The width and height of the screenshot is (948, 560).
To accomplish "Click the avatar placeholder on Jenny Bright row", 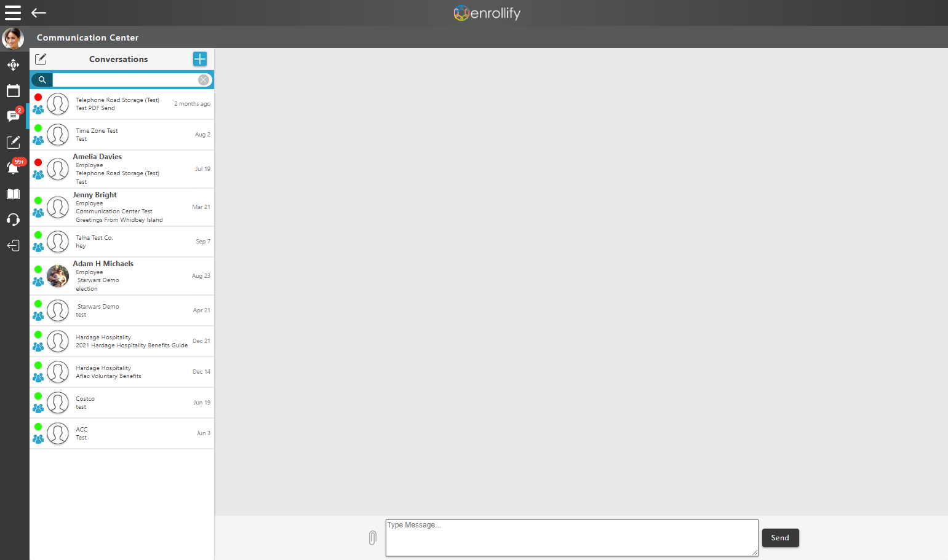I will pyautogui.click(x=58, y=207).
